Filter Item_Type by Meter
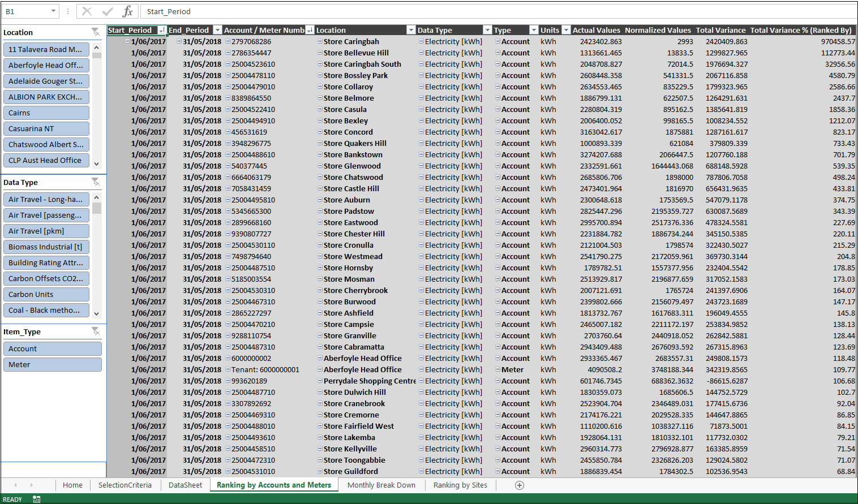 [x=53, y=364]
